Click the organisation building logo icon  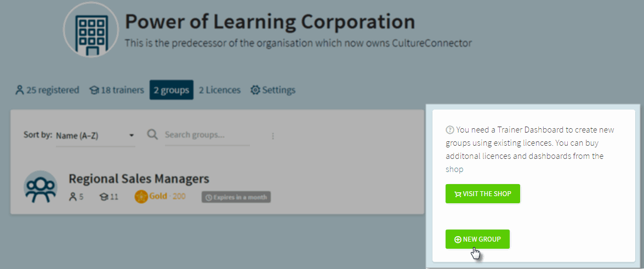point(91,30)
